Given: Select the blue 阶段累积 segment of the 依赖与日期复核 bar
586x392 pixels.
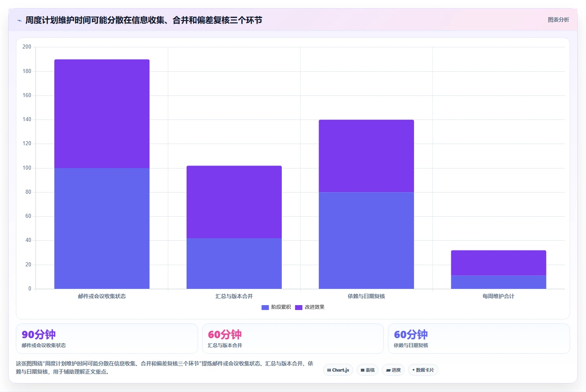Looking at the screenshot, I should (366, 241).
